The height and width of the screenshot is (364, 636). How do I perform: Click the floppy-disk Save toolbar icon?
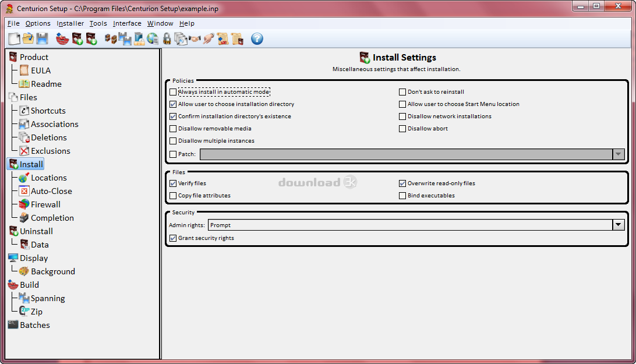pos(42,39)
